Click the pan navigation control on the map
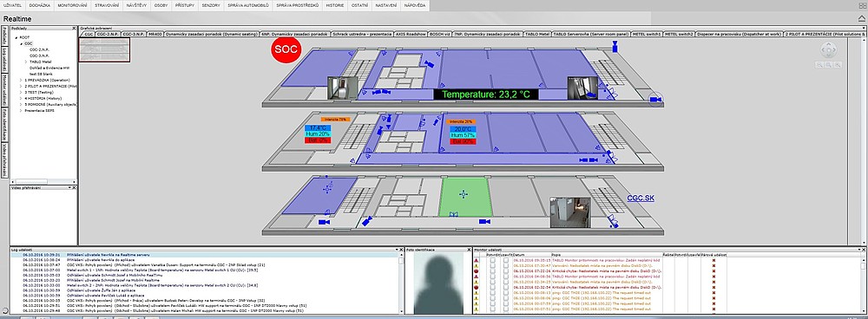Viewport: 868px width, 319px height. [x=828, y=49]
